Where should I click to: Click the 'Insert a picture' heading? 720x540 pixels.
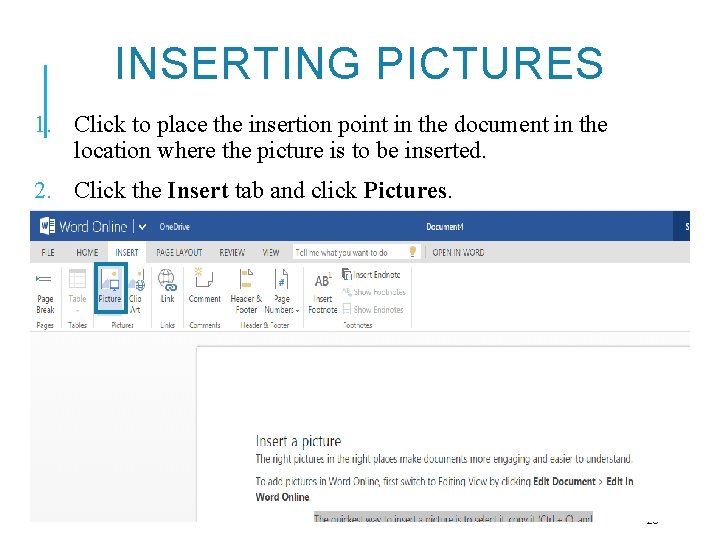298,441
